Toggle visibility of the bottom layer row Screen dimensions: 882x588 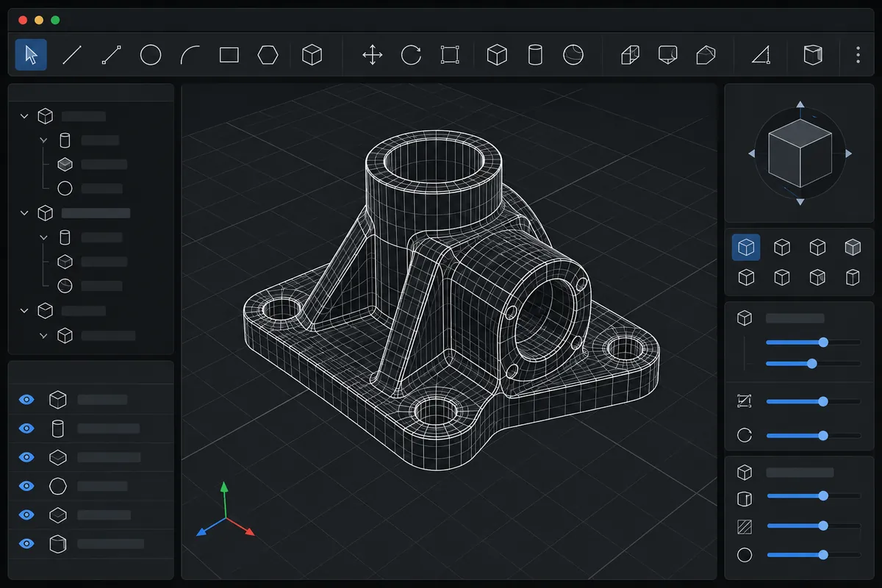(26, 544)
